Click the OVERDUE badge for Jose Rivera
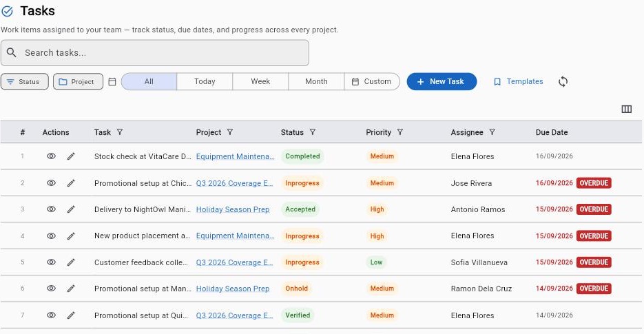Image resolution: width=644 pixels, height=334 pixels. coord(594,182)
